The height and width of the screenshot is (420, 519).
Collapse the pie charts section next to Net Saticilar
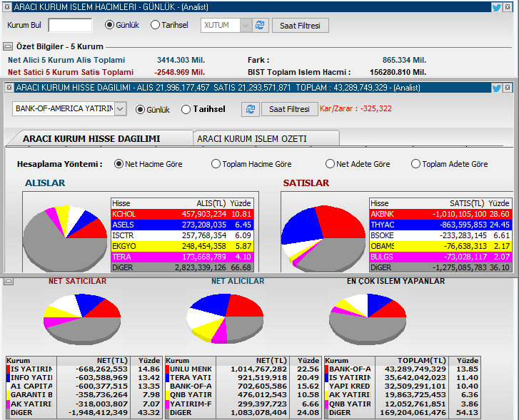point(9,282)
